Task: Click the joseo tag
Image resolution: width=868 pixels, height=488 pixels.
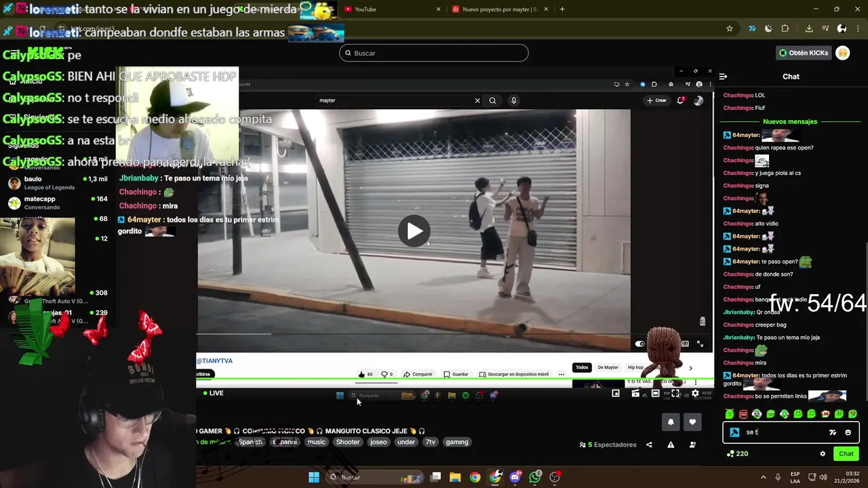Action: click(378, 442)
